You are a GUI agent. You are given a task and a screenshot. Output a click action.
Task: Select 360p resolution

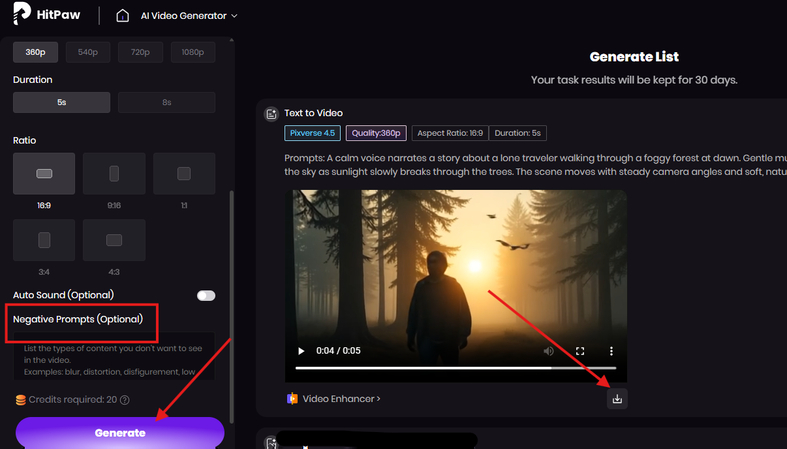36,52
